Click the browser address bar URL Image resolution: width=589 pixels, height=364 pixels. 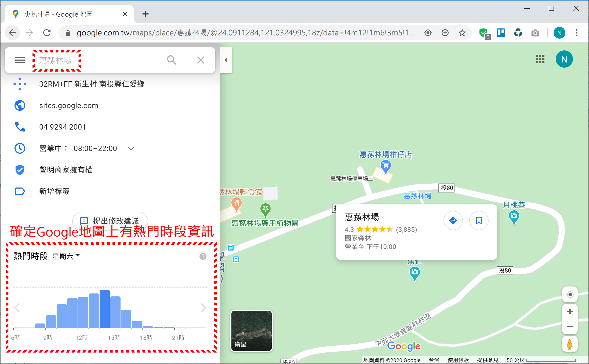click(246, 33)
